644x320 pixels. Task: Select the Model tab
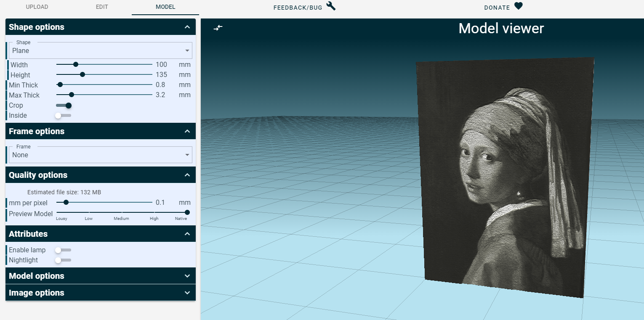165,7
